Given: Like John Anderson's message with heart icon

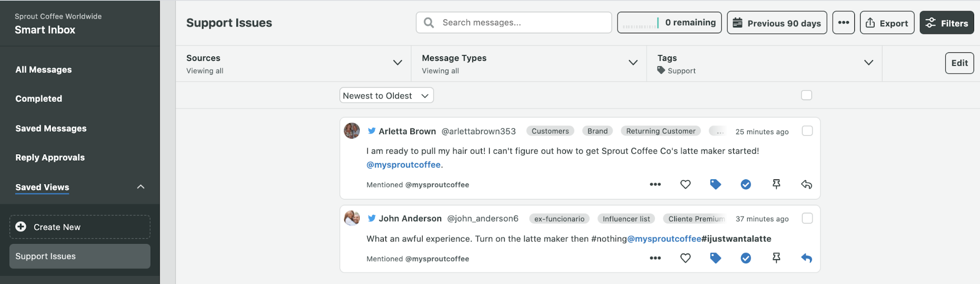Looking at the screenshot, I should click(x=685, y=258).
